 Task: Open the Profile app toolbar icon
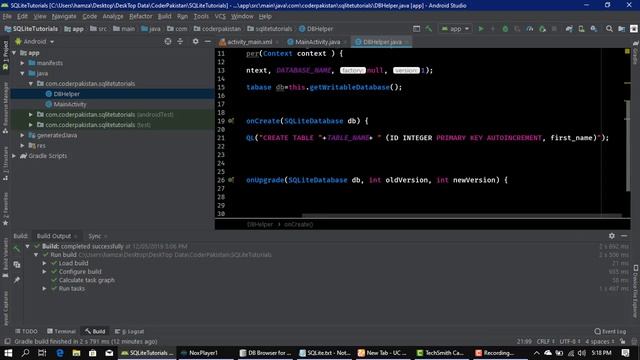pos(530,29)
